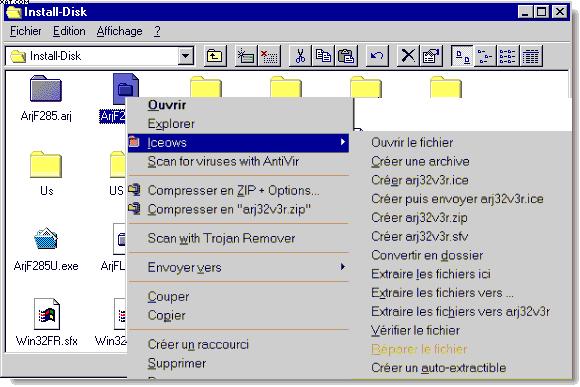Select Créer arj32v3r.ice

pos(461,180)
